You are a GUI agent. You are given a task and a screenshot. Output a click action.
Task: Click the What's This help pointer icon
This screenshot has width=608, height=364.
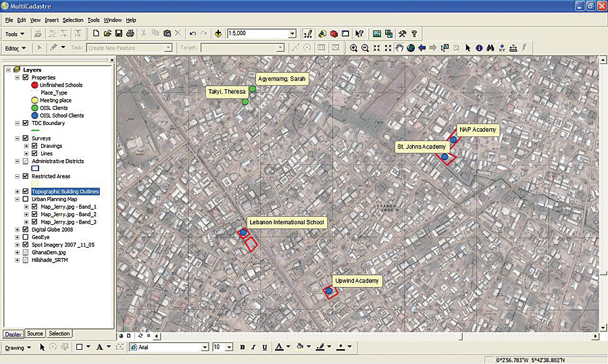[x=359, y=34]
